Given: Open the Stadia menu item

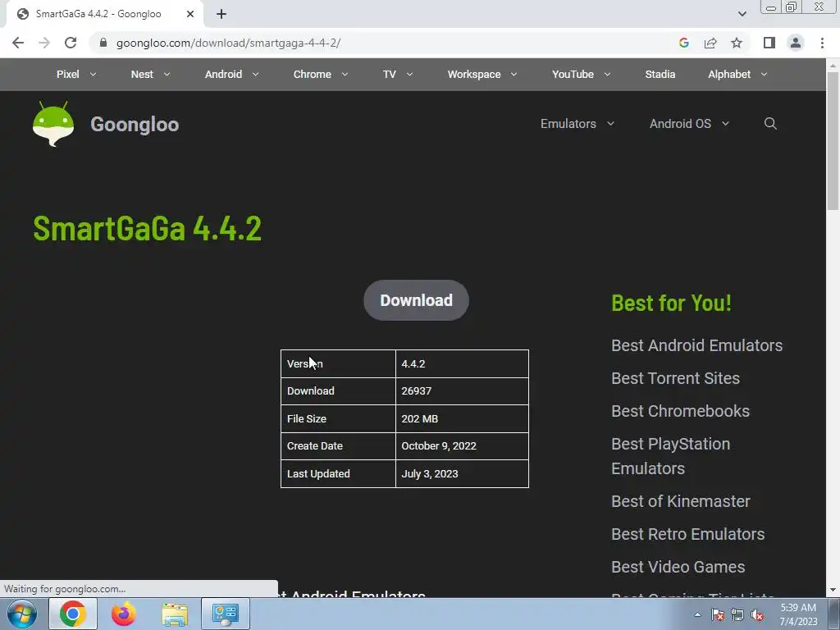Looking at the screenshot, I should point(660,75).
